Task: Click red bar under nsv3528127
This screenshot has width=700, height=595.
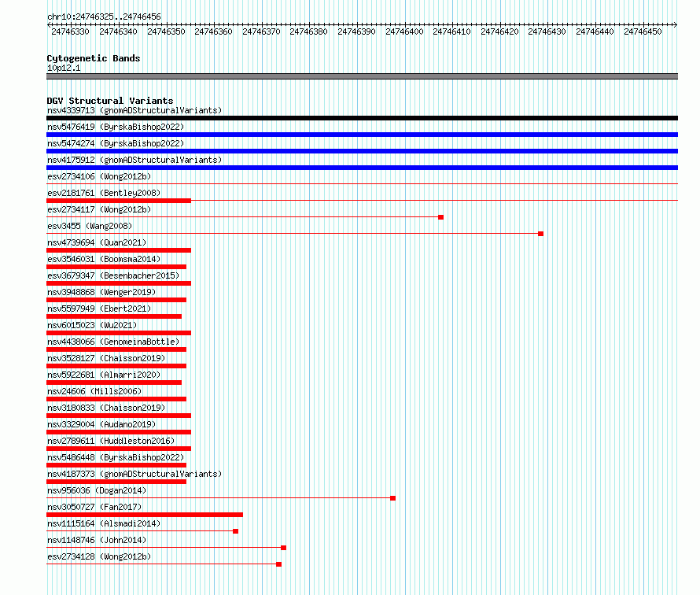Action: coord(116,366)
